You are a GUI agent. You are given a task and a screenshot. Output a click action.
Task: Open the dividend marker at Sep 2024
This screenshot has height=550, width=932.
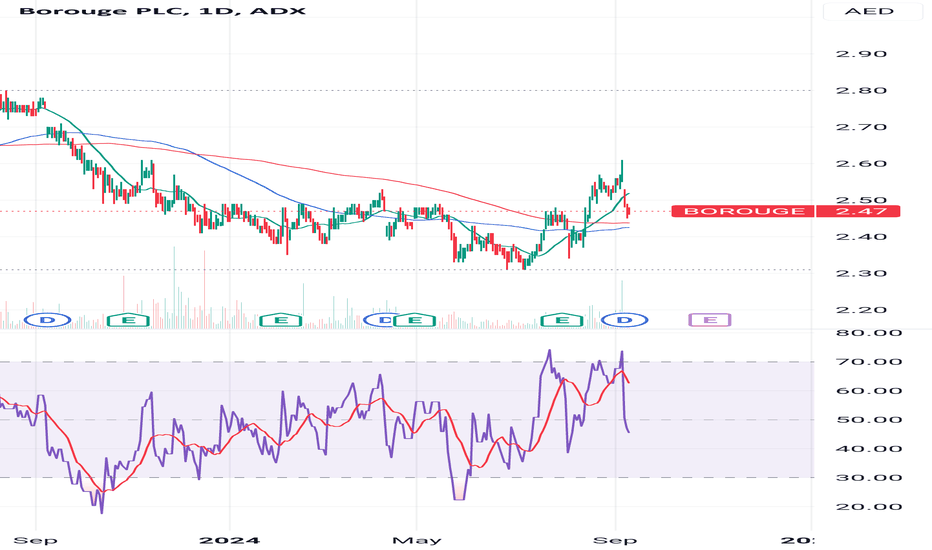click(624, 320)
